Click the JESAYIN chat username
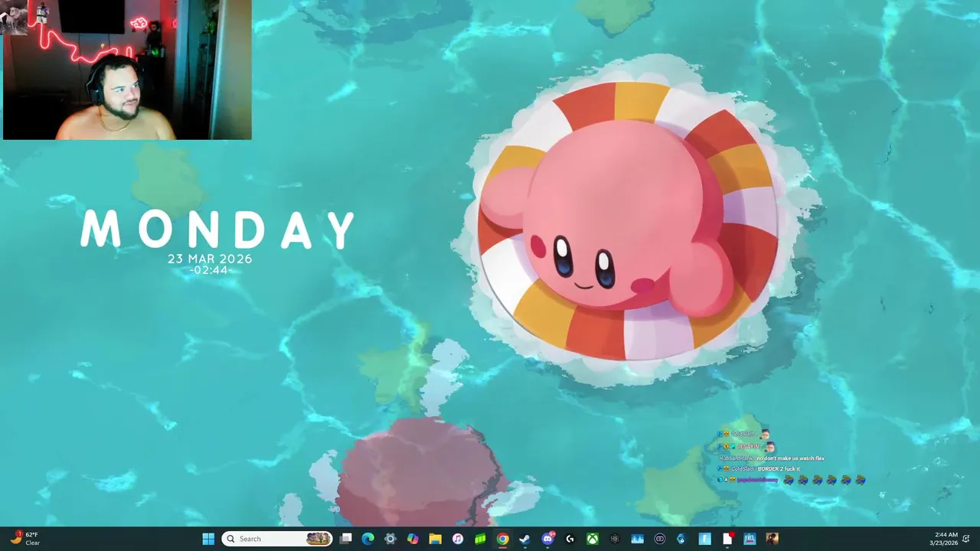 (748, 447)
